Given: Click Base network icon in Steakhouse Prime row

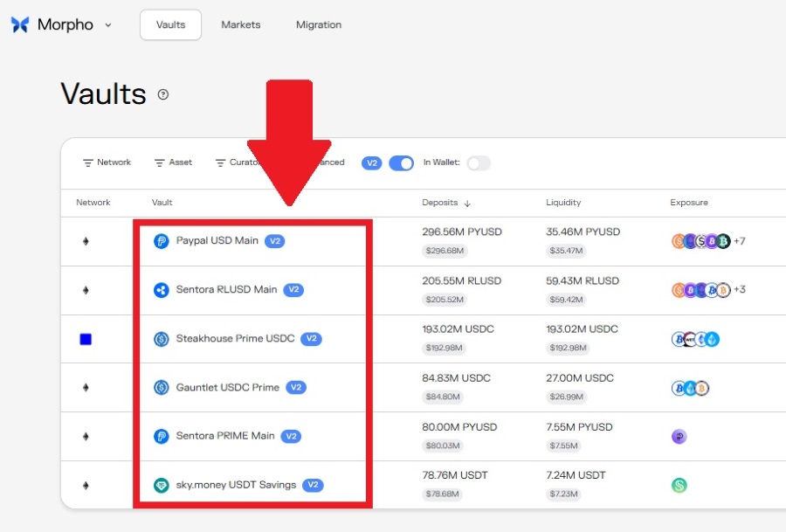Looking at the screenshot, I should click(x=86, y=340).
